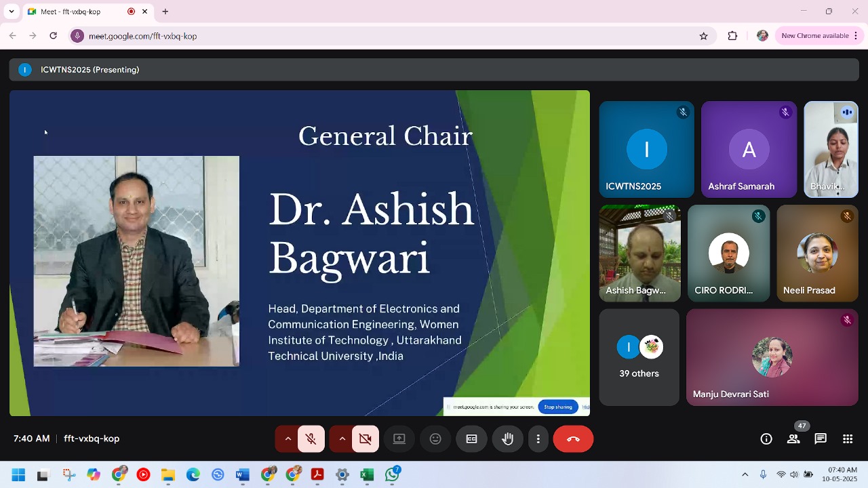The width and height of the screenshot is (868, 488).
Task: Toggle closed captions on
Action: [x=471, y=439]
